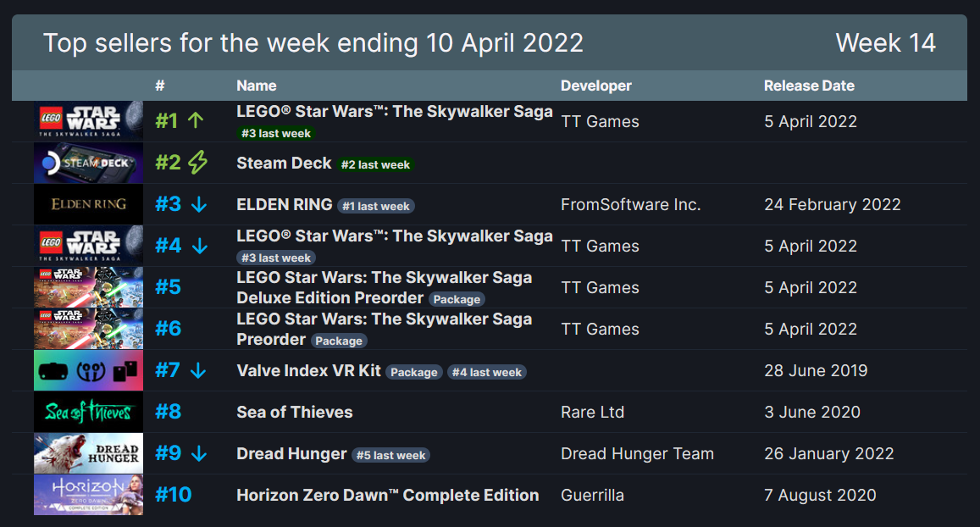Open the ELDEN RING game link
This screenshot has height=527, width=980.
coord(285,204)
